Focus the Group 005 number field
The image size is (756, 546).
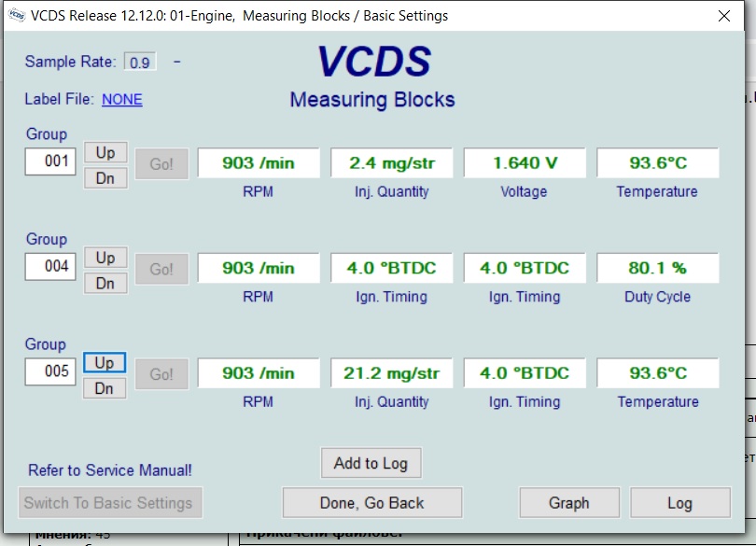[x=50, y=371]
